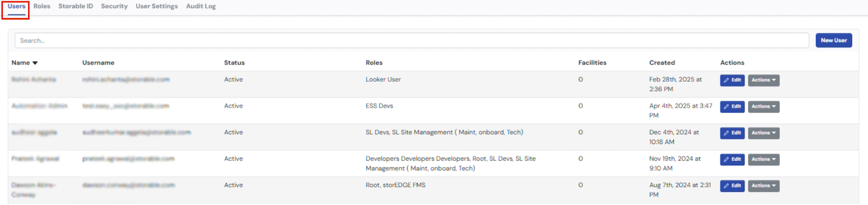Edit the user created Dec 4th, 2024
The image size is (868, 205).
tap(732, 133)
